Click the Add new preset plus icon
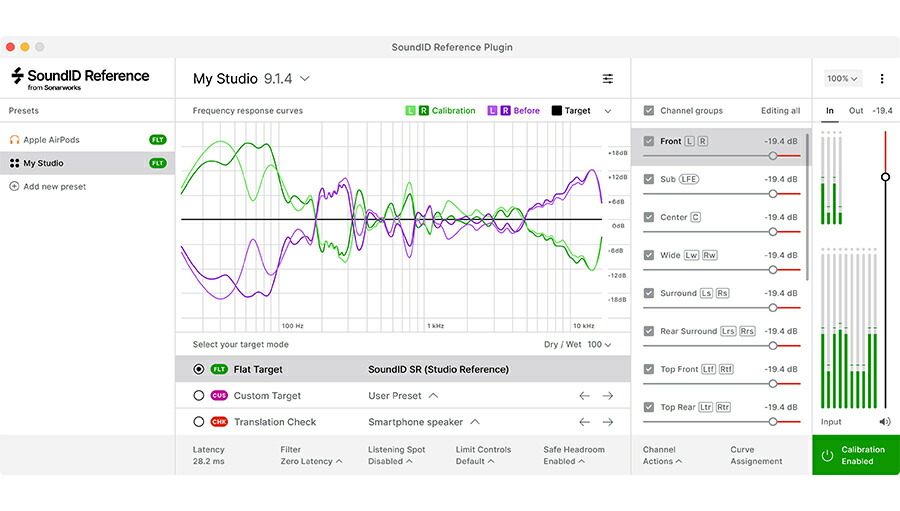 (x=14, y=186)
